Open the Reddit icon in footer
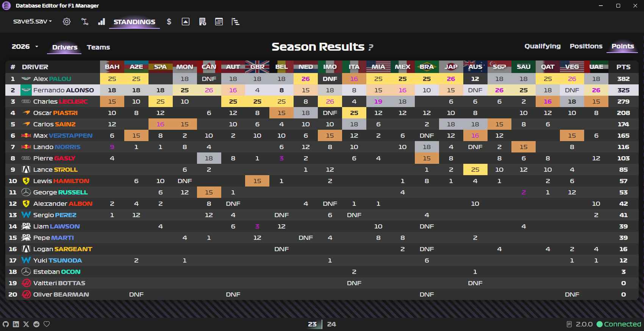 point(36,324)
